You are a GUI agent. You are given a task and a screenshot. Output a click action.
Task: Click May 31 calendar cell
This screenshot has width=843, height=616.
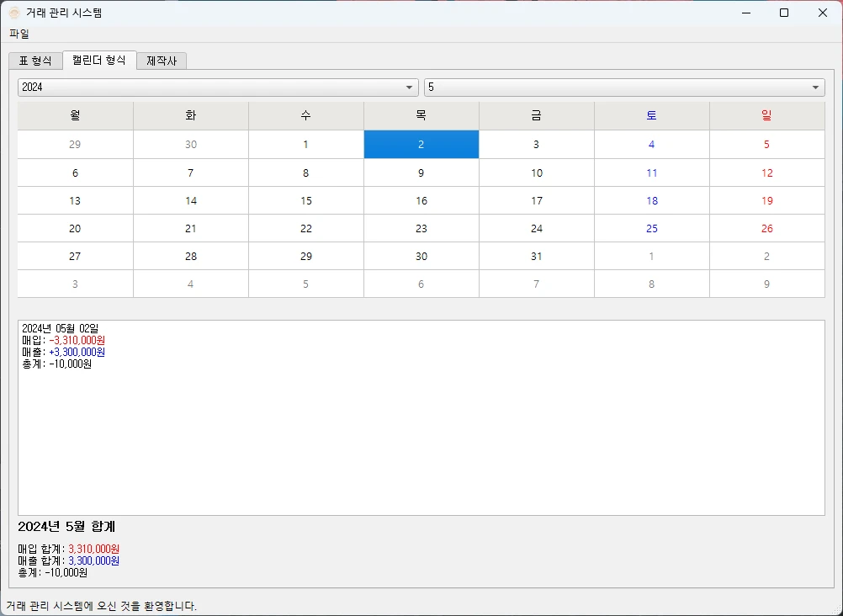click(536, 256)
